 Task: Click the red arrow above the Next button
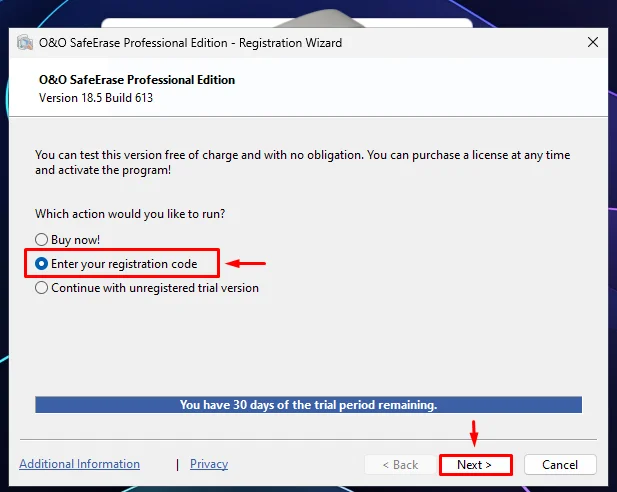tap(474, 433)
